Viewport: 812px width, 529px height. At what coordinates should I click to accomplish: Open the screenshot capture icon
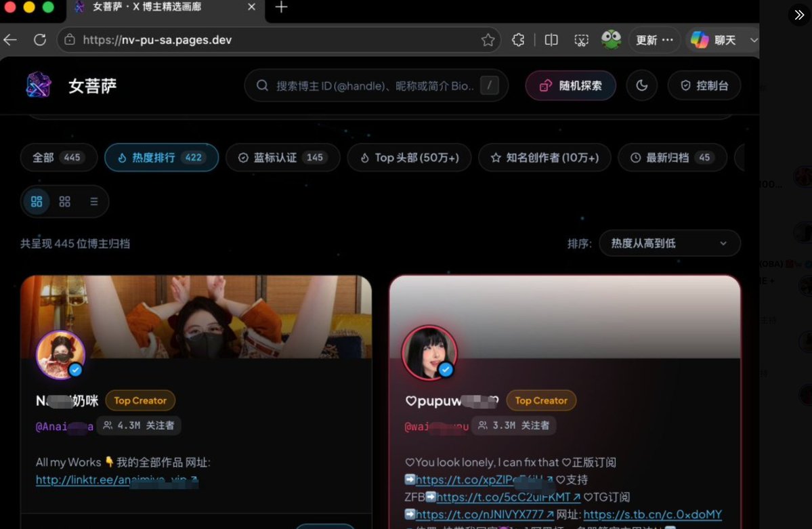tap(581, 40)
